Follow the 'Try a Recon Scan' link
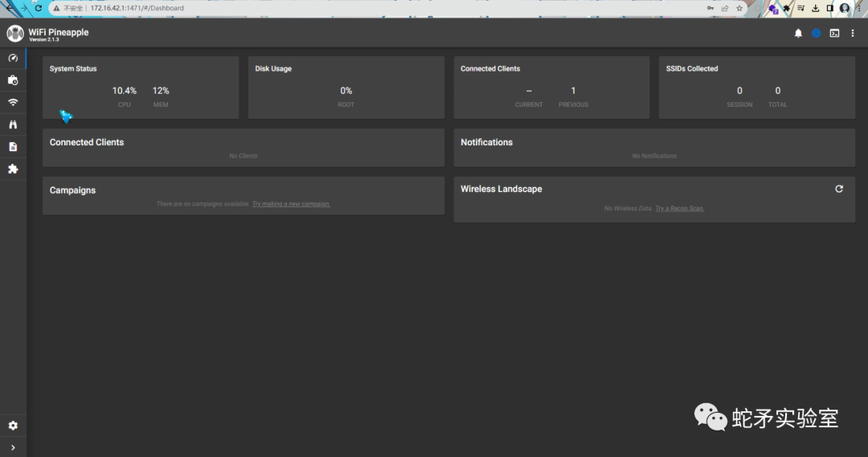 (x=680, y=209)
